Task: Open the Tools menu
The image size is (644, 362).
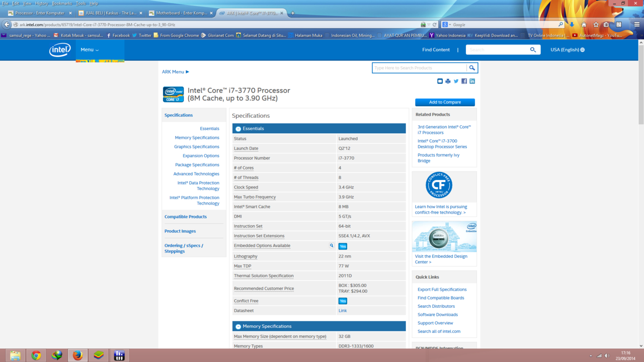Action: pyautogui.click(x=80, y=3)
